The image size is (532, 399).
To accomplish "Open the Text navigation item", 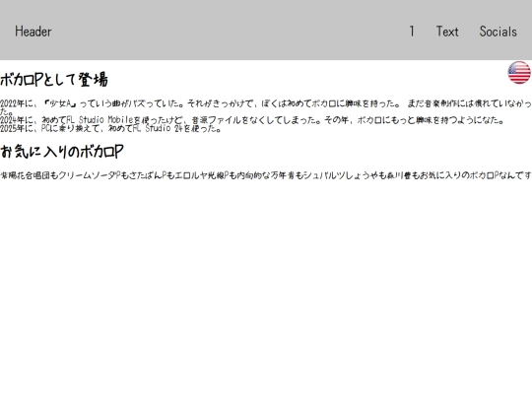I will pos(447,32).
